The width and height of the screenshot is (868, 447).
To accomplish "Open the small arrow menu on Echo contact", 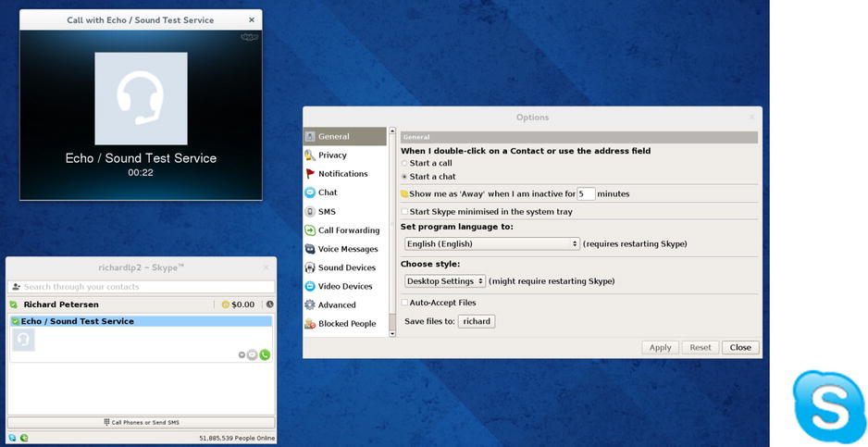I will pyautogui.click(x=242, y=355).
